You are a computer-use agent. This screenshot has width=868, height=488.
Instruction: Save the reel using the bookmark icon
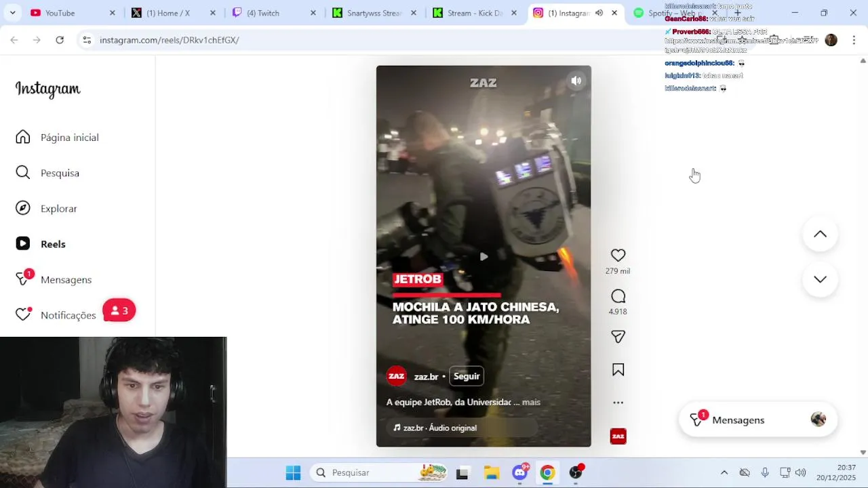pyautogui.click(x=618, y=369)
